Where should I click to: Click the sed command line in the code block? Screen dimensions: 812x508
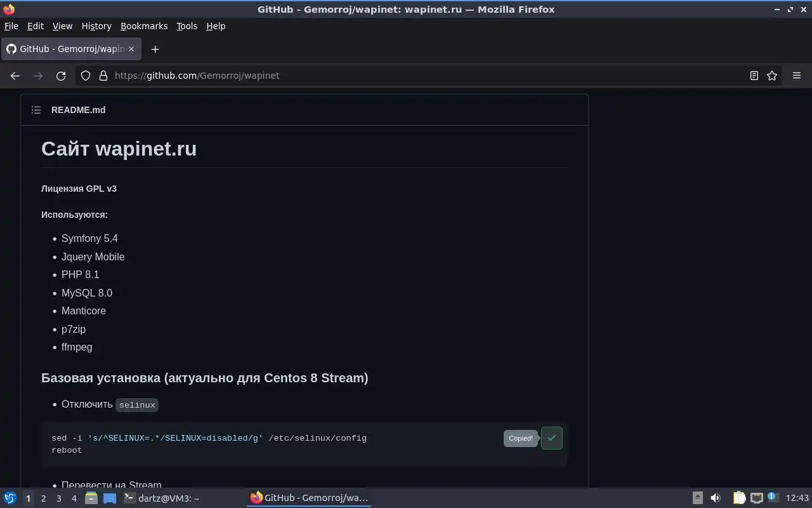209,438
